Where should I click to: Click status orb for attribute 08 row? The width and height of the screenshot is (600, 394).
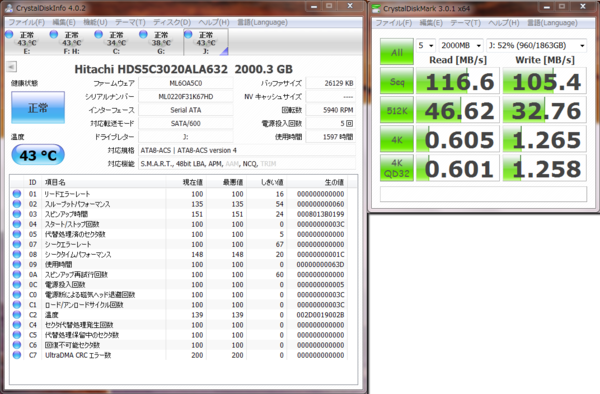(x=17, y=254)
